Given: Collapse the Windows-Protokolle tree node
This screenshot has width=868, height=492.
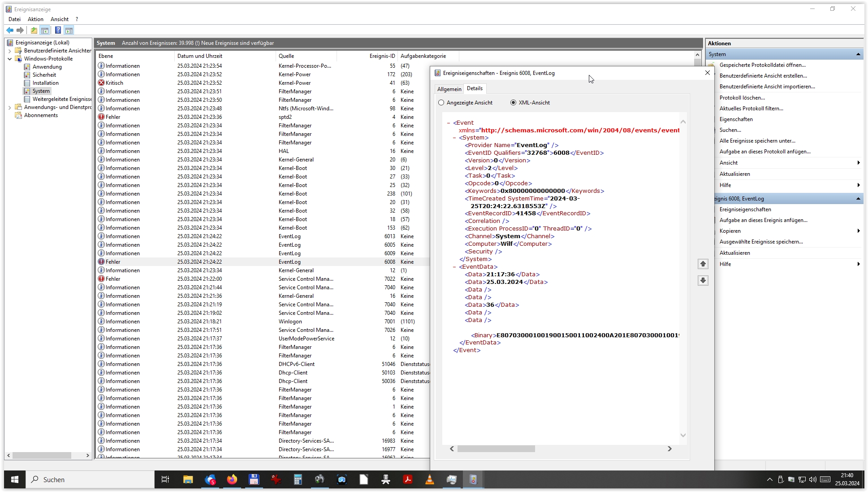Looking at the screenshot, I should pos(9,59).
